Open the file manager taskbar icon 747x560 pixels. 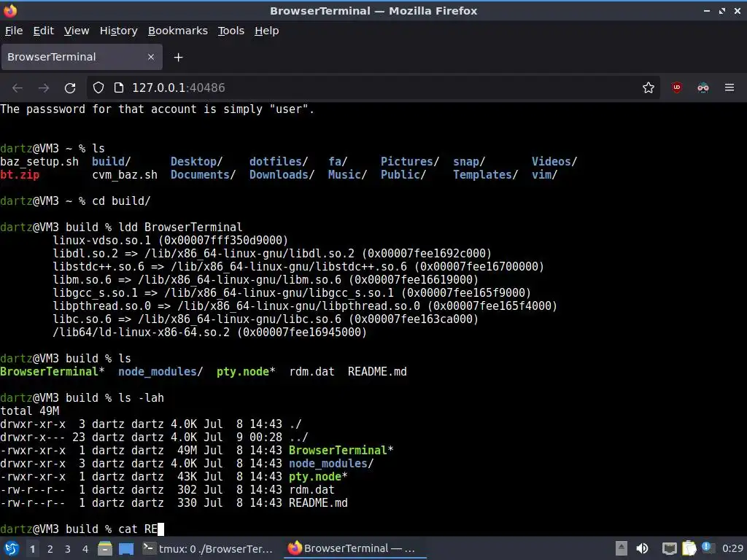pyautogui.click(x=105, y=549)
